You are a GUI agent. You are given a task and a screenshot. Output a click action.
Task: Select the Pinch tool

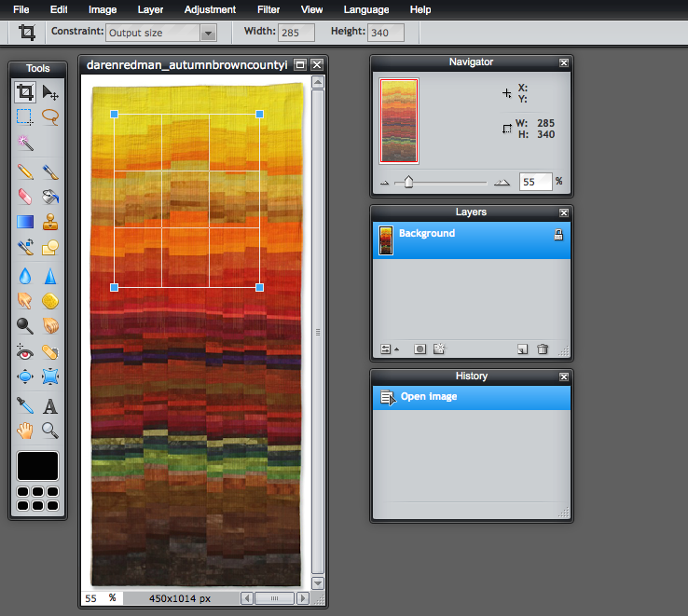click(x=50, y=376)
